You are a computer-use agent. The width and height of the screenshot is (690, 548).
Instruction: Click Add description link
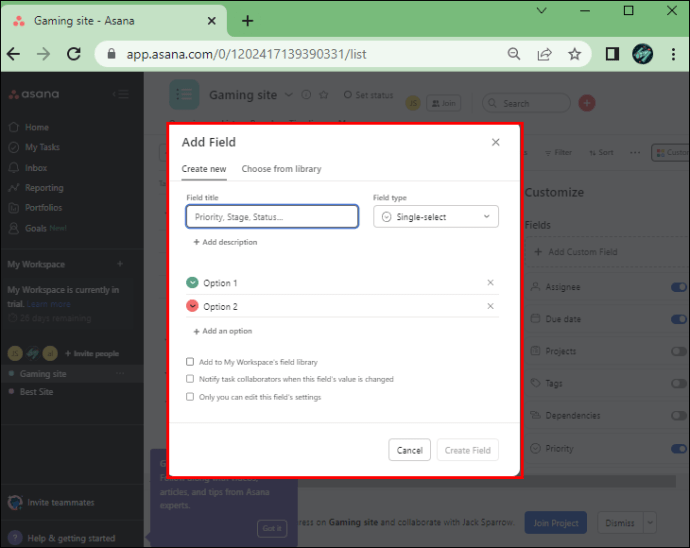pyautogui.click(x=225, y=242)
